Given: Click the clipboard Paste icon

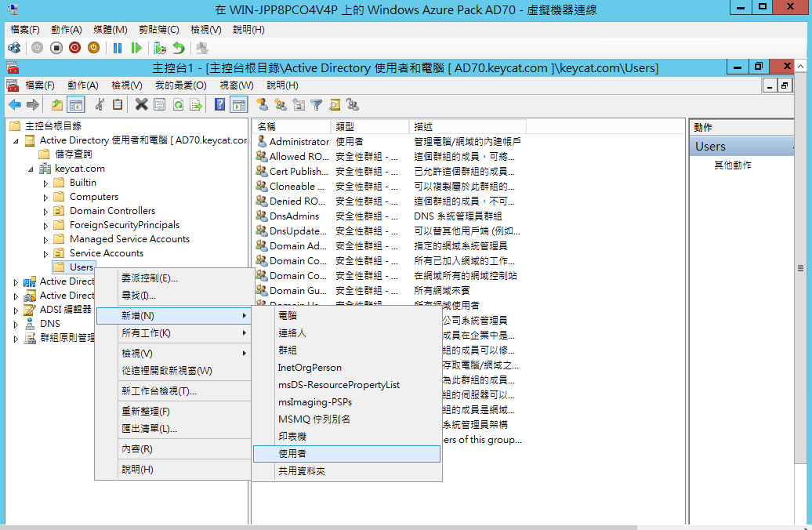Looking at the screenshot, I should (118, 105).
